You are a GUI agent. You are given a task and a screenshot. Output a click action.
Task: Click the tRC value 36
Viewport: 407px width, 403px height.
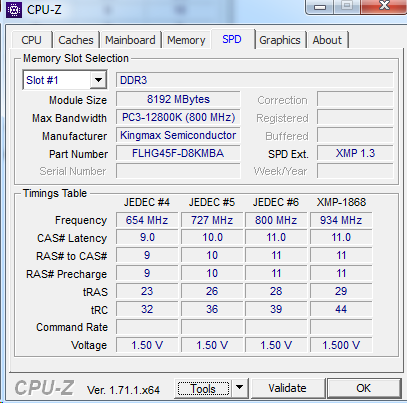pyautogui.click(x=212, y=309)
